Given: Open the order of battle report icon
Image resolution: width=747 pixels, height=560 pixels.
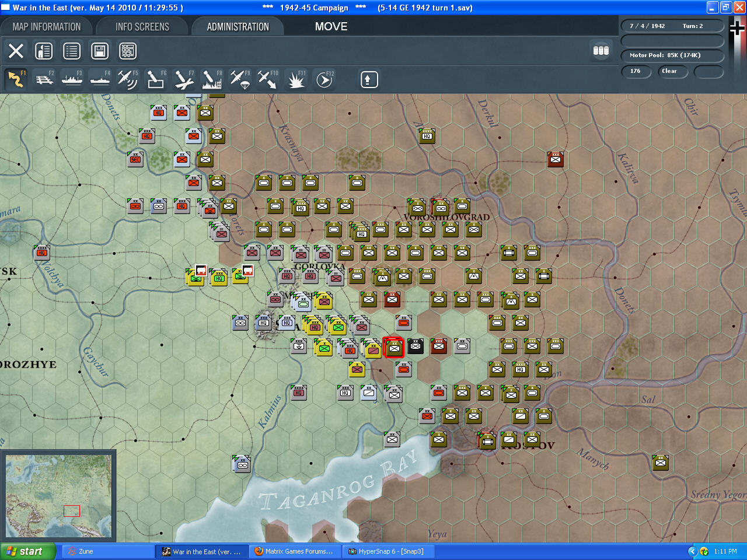Looking at the screenshot, I should click(44, 51).
